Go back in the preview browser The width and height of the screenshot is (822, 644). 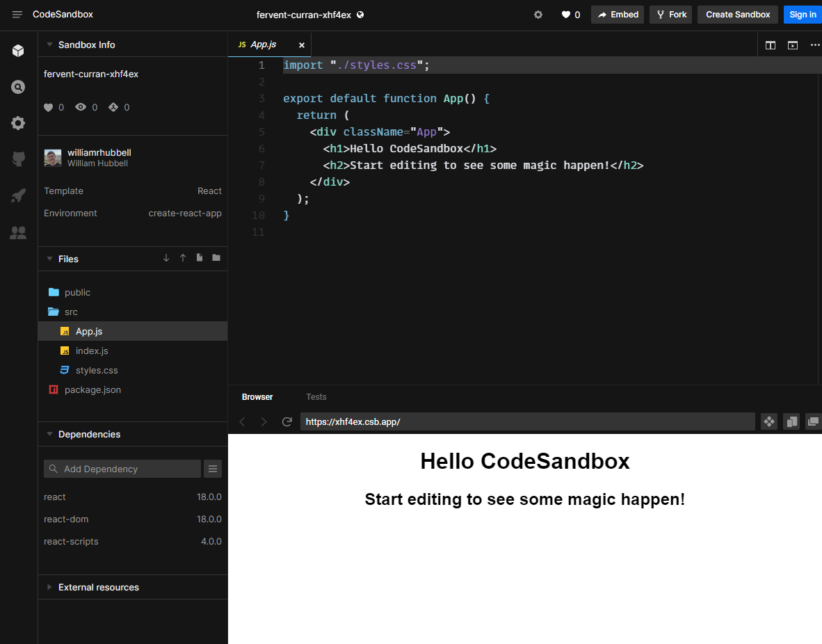(242, 422)
